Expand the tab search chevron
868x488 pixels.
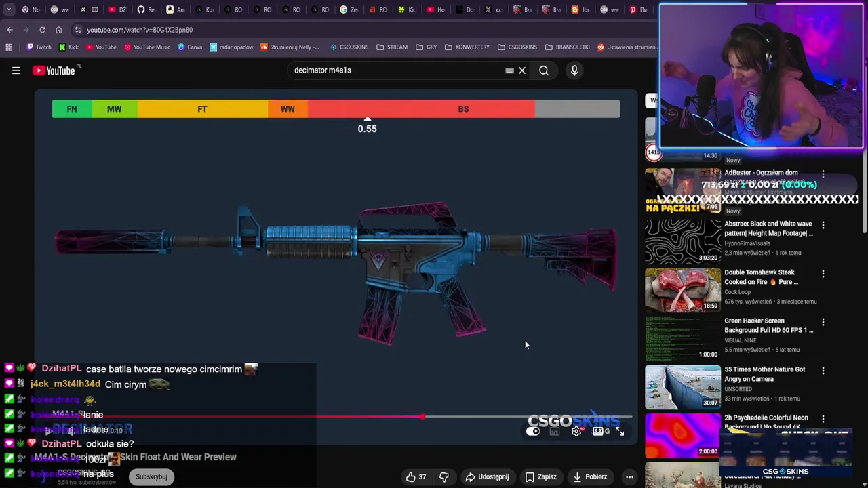9,9
